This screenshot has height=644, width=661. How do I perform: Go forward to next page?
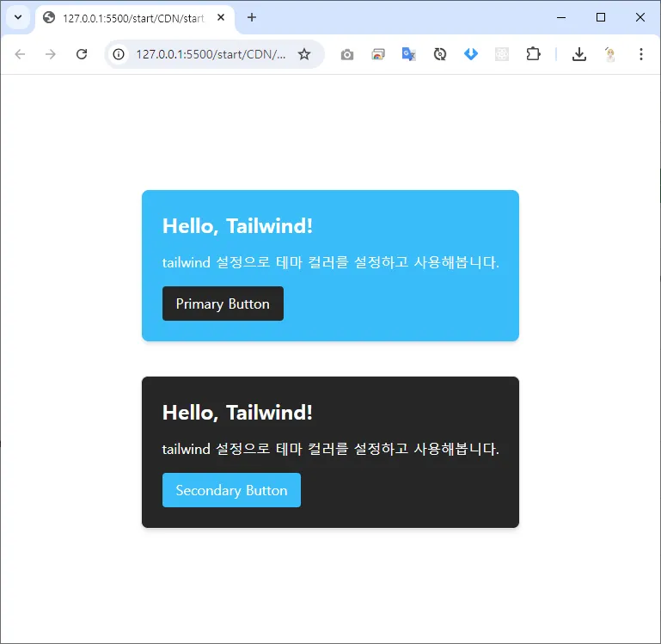[51, 54]
